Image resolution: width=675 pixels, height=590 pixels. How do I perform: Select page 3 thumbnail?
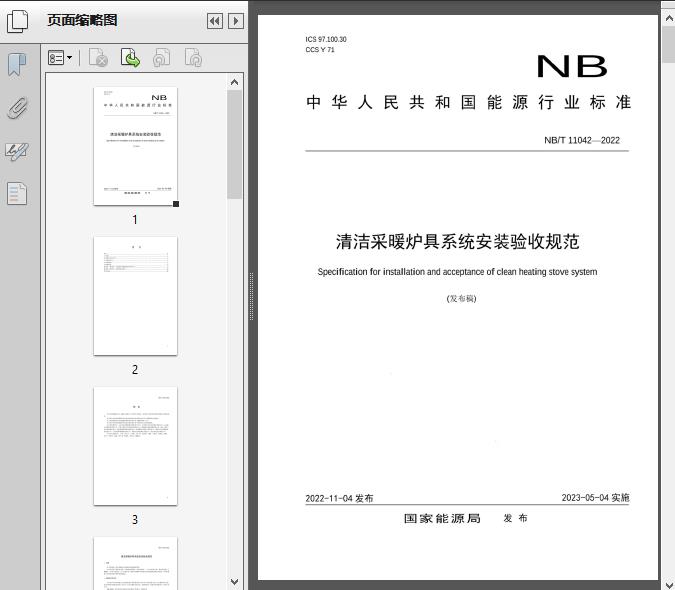[135, 446]
